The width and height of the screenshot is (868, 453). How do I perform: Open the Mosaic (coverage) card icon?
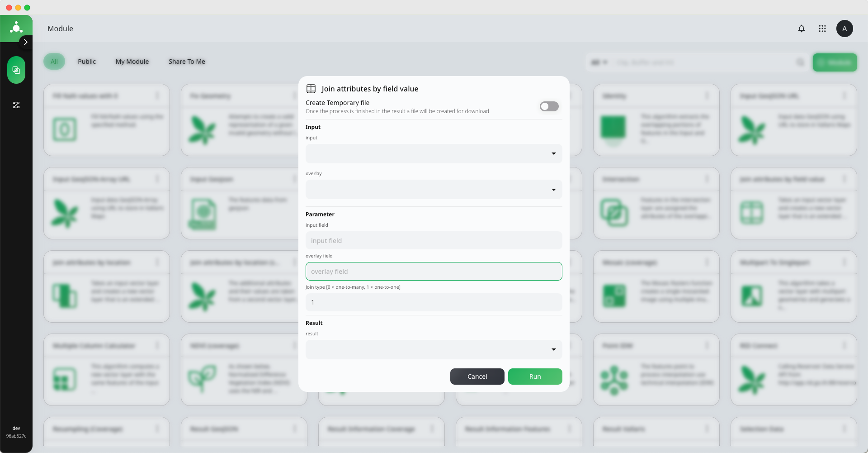(x=614, y=296)
